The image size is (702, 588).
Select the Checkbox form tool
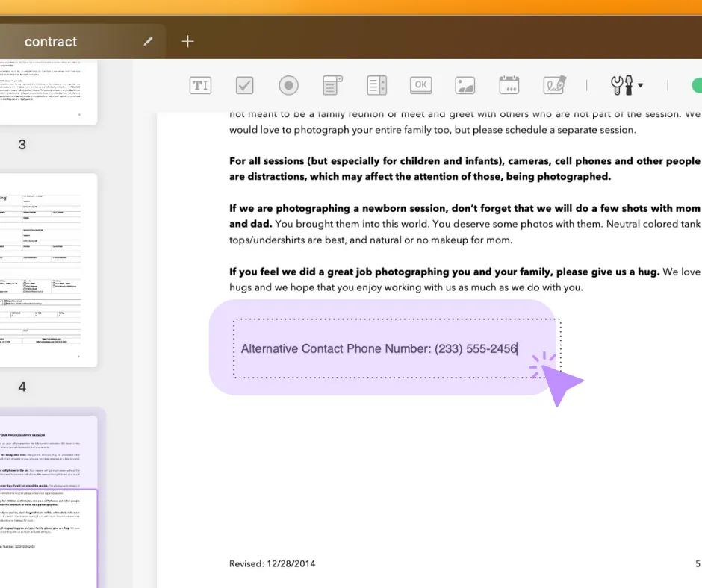(244, 85)
